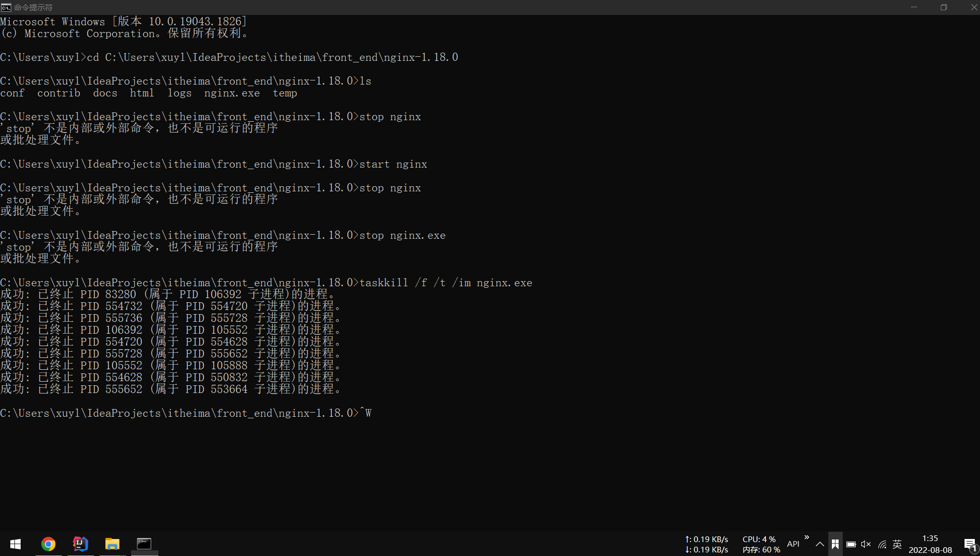The image size is (980, 556).
Task: Click the line terminating PID 554732
Action: [170, 306]
